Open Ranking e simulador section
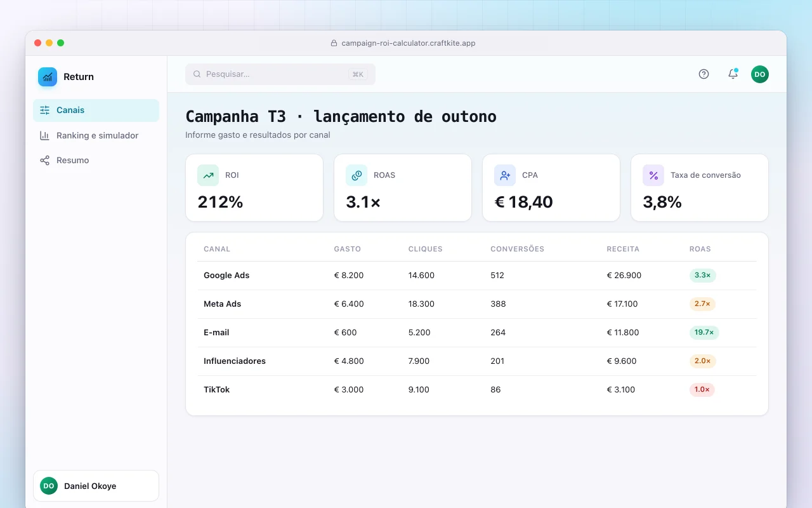This screenshot has width=812, height=508. pyautogui.click(x=96, y=135)
